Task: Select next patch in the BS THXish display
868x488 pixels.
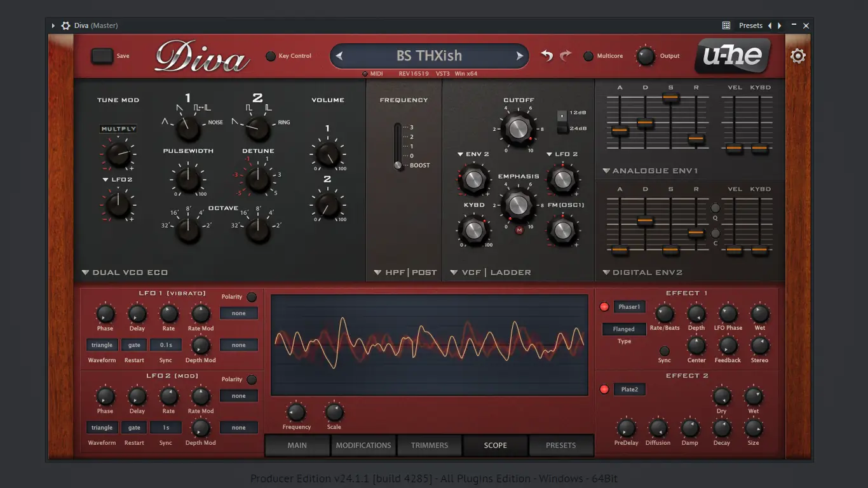Action: pos(520,56)
